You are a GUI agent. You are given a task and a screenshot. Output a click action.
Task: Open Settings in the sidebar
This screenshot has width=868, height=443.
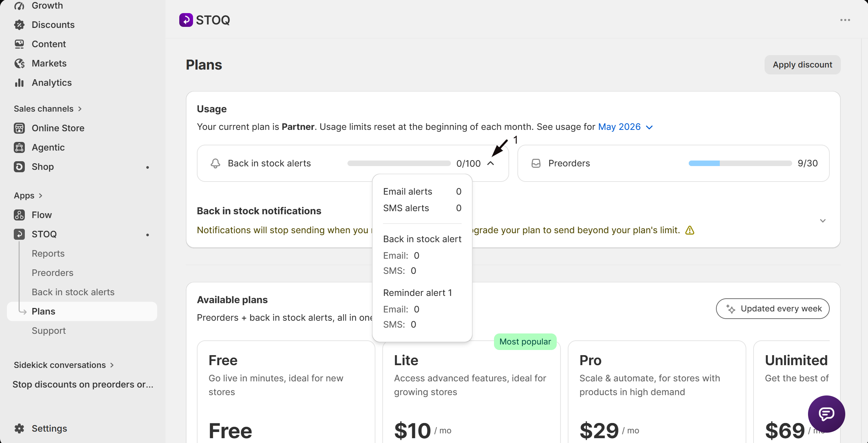click(x=49, y=429)
